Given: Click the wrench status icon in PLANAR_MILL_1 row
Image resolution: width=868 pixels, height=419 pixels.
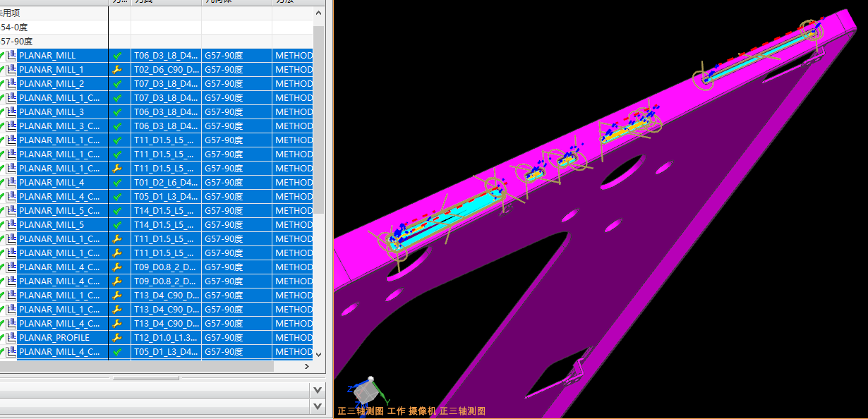Looking at the screenshot, I should point(117,70).
